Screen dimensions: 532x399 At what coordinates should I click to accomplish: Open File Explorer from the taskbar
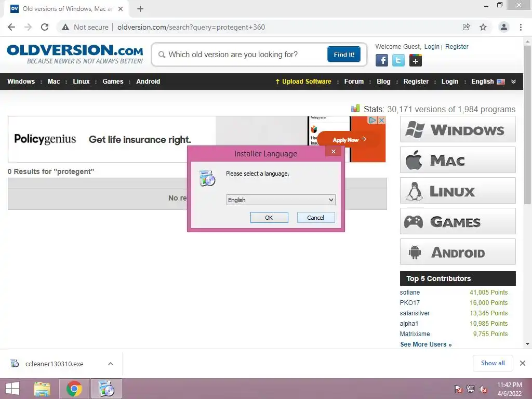coord(42,389)
